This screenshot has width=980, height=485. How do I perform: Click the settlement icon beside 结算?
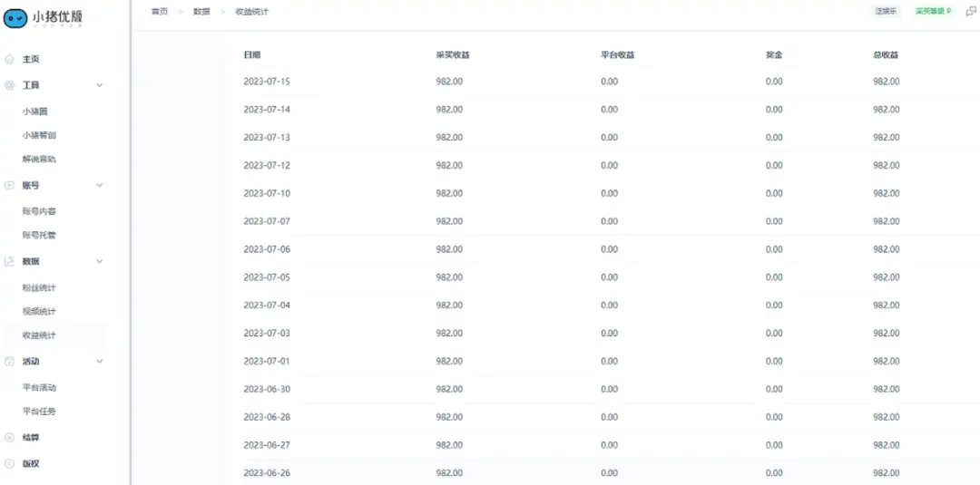pos(10,437)
